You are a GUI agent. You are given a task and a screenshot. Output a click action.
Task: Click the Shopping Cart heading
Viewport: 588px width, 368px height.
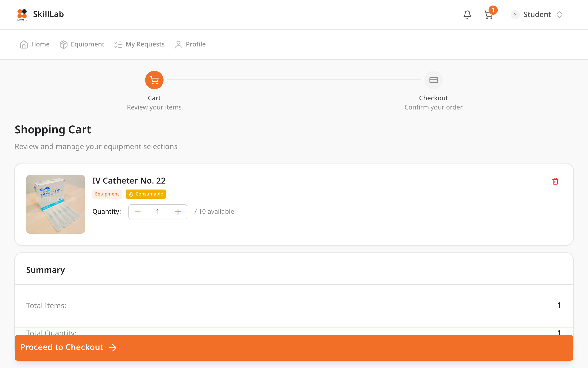[x=53, y=129]
